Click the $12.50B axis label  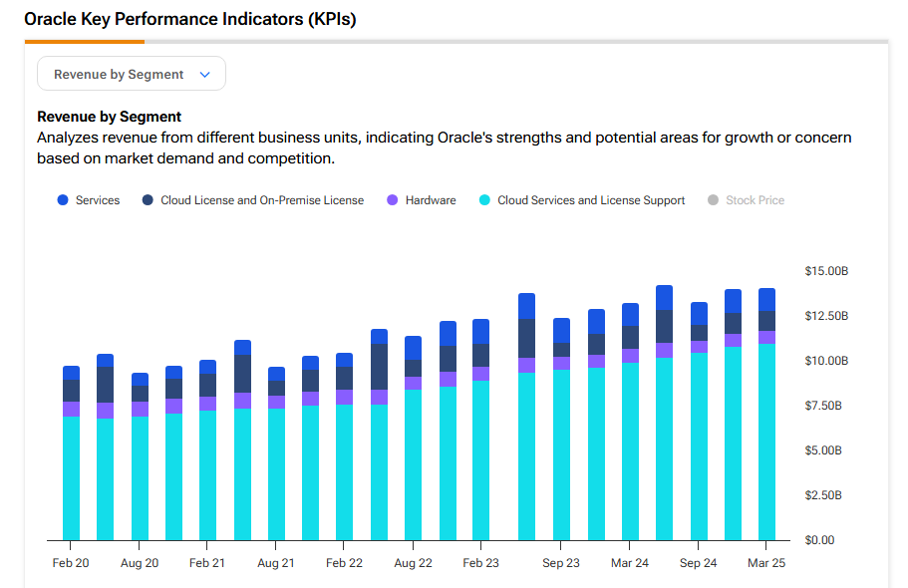(x=826, y=316)
